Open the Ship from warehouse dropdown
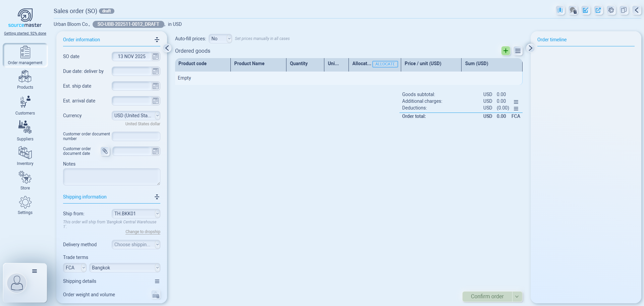The width and height of the screenshot is (644, 306). [x=136, y=214]
